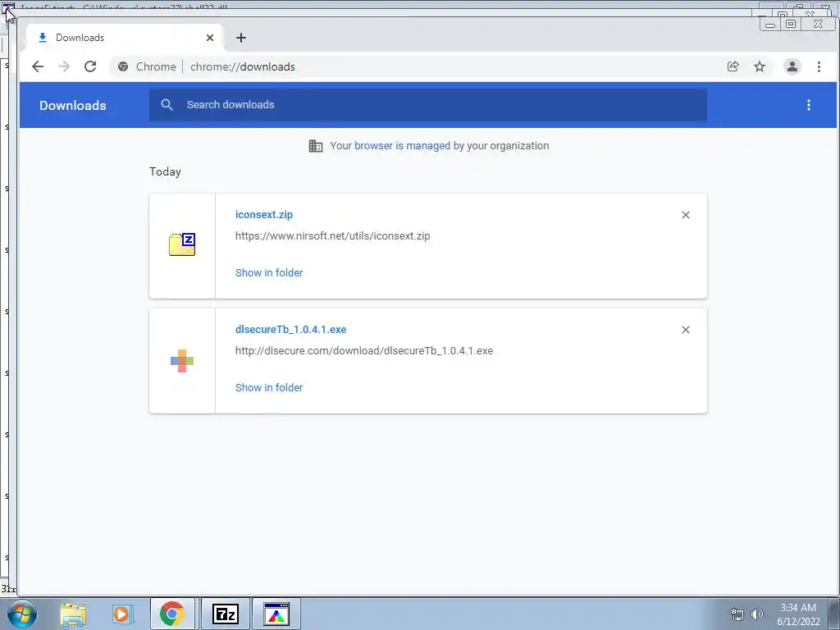Click the organization building icon
Screen dimensions: 840x630
point(316,146)
